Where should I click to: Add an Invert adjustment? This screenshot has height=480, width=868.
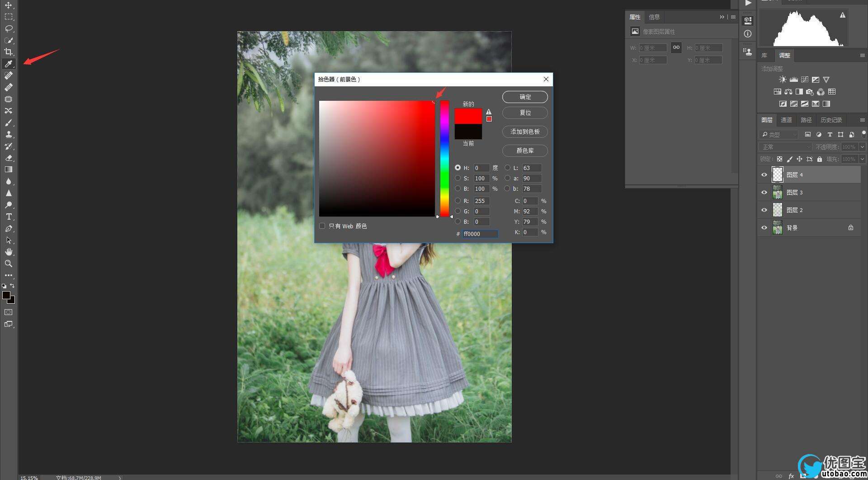(x=783, y=104)
